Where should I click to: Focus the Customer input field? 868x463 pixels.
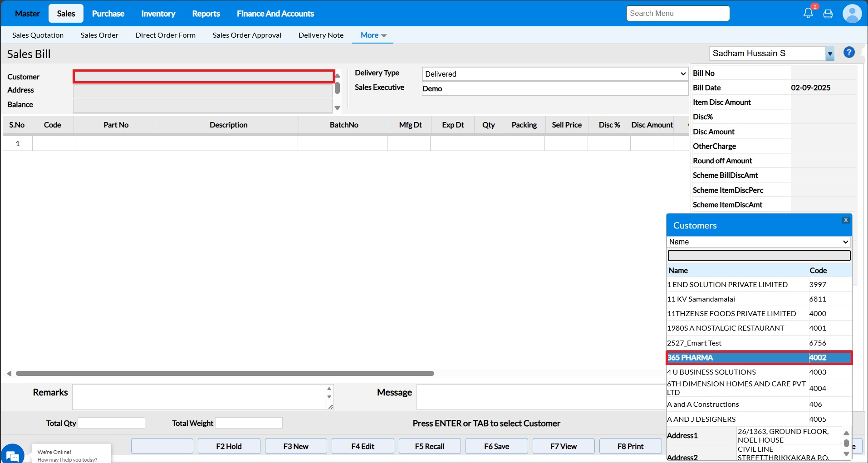[x=204, y=76]
